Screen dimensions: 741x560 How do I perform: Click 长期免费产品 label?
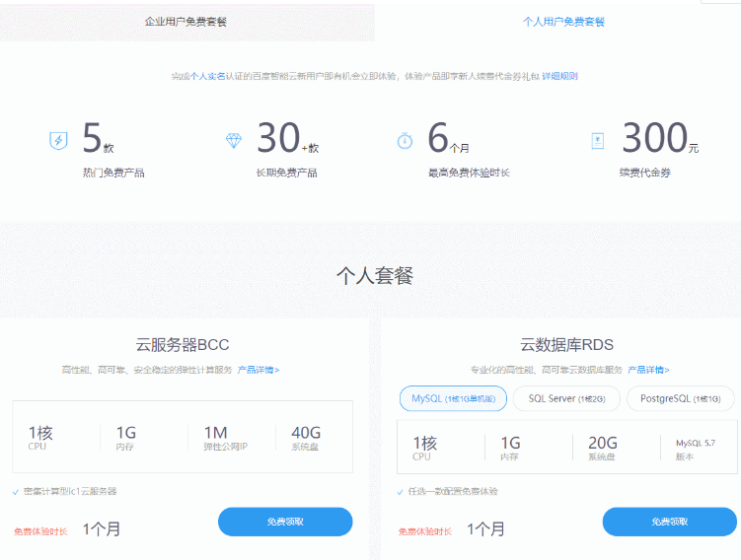click(x=286, y=173)
